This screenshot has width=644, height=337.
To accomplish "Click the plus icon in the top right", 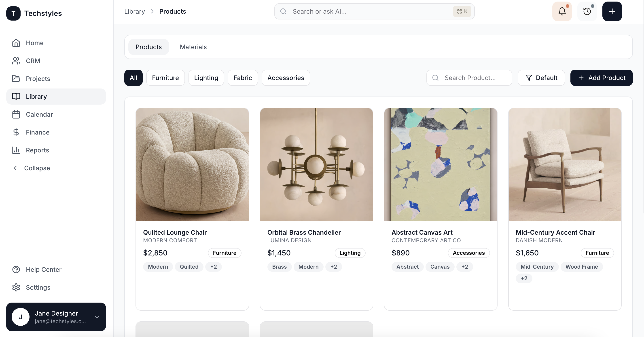I will pos(612,11).
